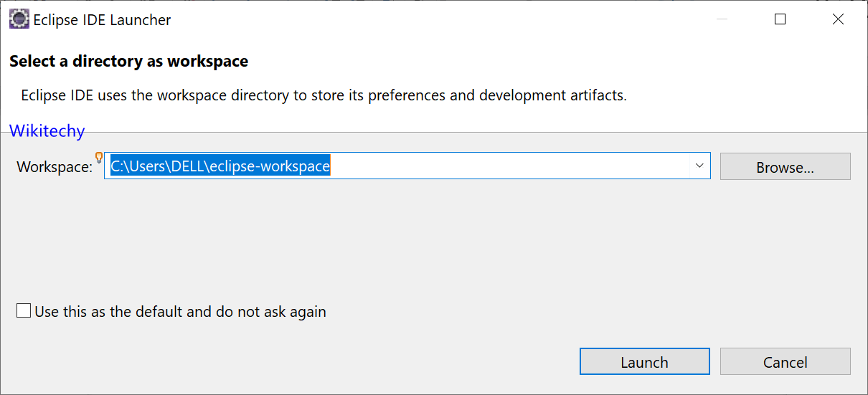Click 'Use this as the default' label text
This screenshot has width=868, height=395.
(180, 312)
